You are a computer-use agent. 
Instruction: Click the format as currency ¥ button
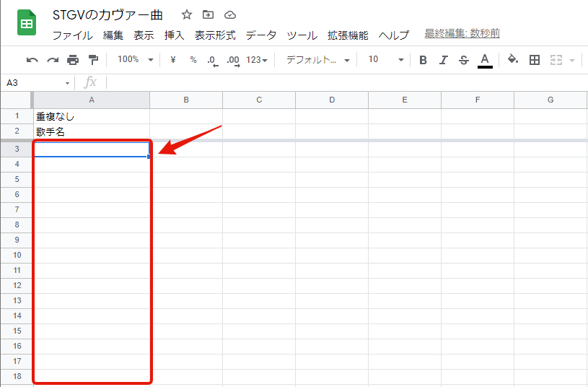click(x=173, y=60)
